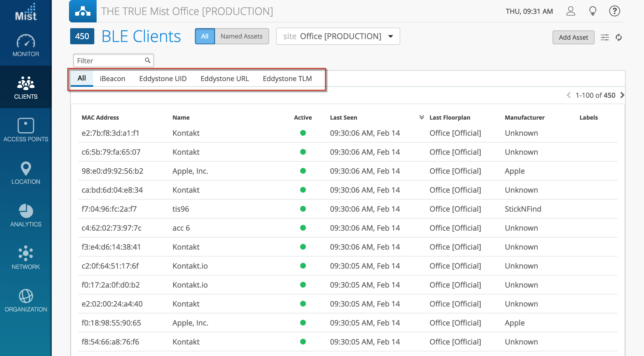Image resolution: width=644 pixels, height=356 pixels.
Task: Click the lightbulb insights icon
Action: (x=593, y=11)
